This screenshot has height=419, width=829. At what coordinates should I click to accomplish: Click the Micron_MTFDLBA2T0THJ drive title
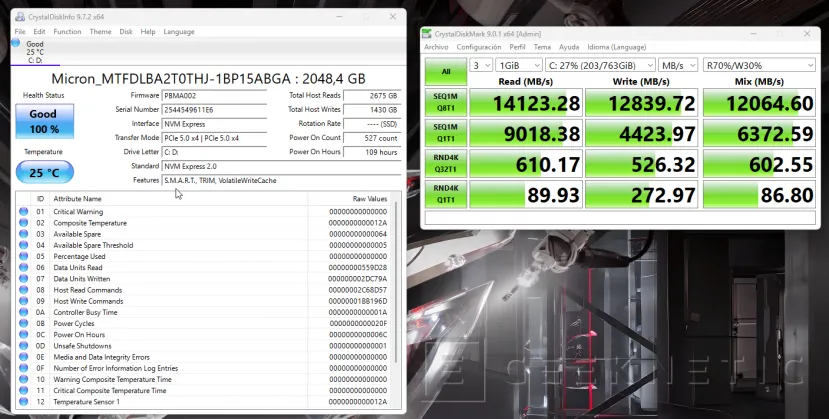click(x=208, y=79)
